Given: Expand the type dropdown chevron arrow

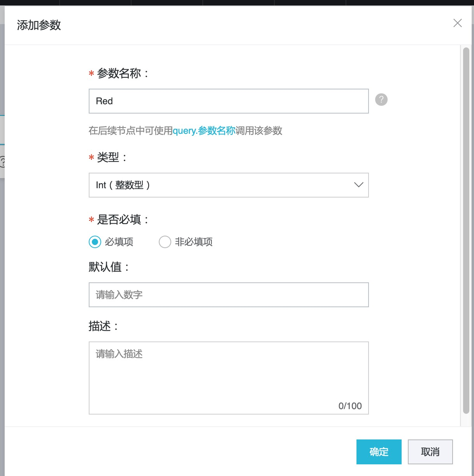Looking at the screenshot, I should coord(358,185).
